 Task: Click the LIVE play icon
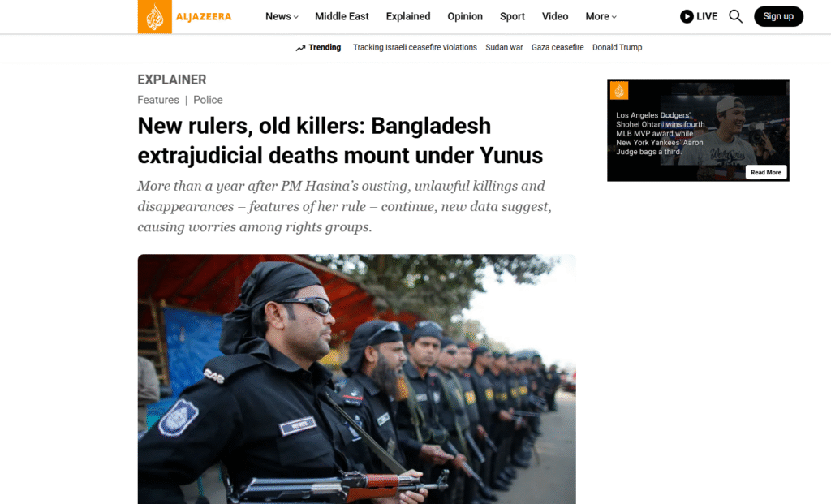[687, 16]
